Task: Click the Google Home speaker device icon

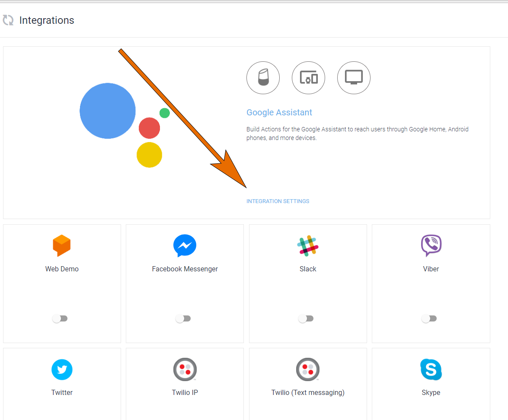Action: [x=263, y=78]
